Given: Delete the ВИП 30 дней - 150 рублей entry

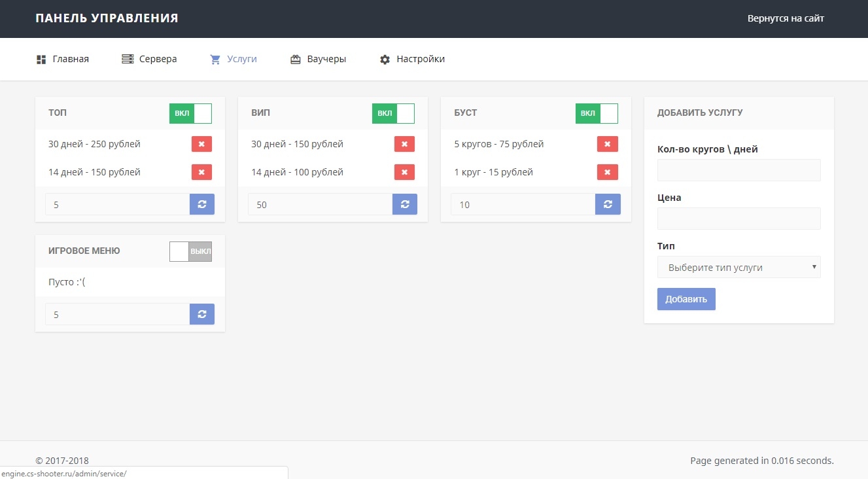Looking at the screenshot, I should tap(404, 144).
